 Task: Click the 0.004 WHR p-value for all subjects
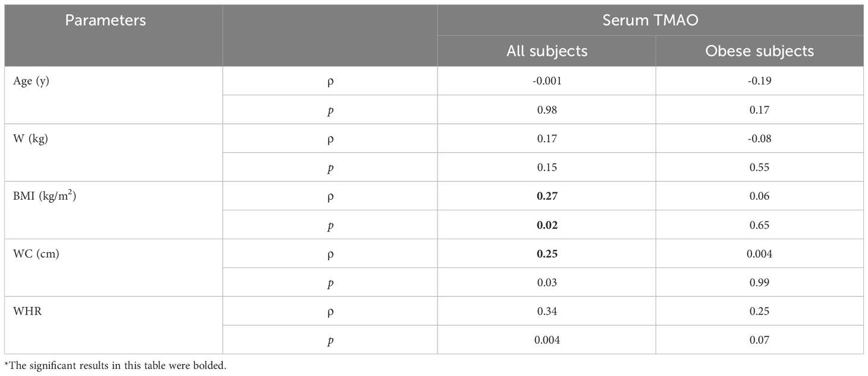pyautogui.click(x=547, y=340)
